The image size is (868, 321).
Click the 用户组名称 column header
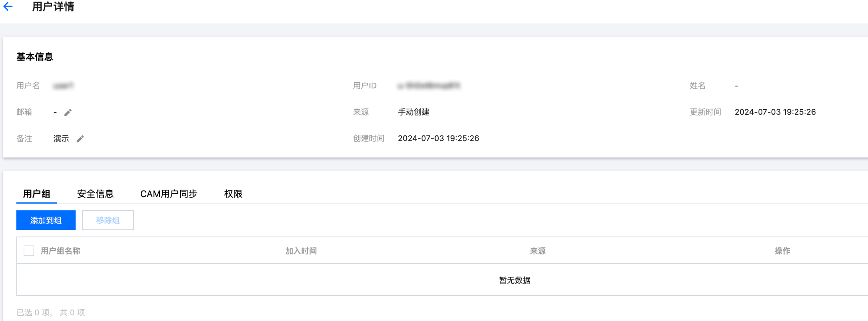(60, 251)
